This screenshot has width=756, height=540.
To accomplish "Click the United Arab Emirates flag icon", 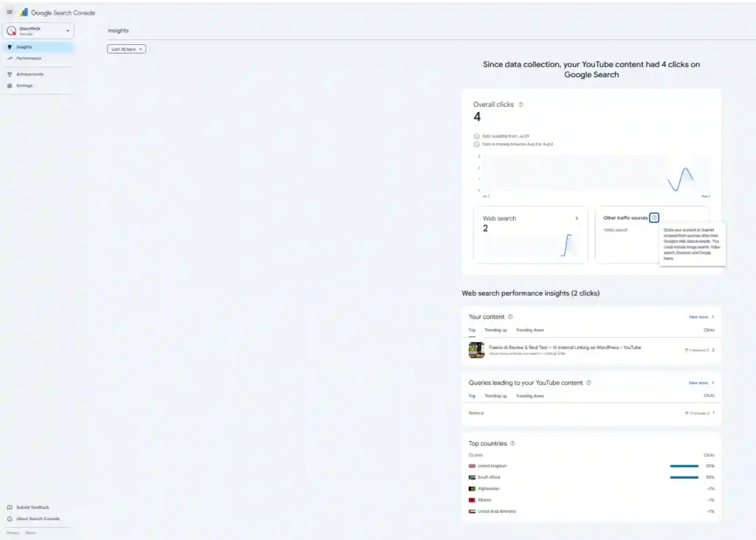I will click(x=472, y=511).
